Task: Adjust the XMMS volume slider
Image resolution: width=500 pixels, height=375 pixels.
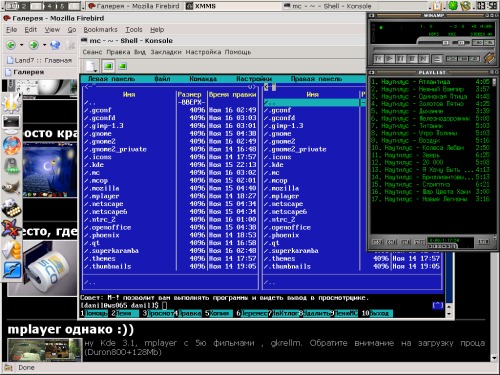Action: (433, 43)
